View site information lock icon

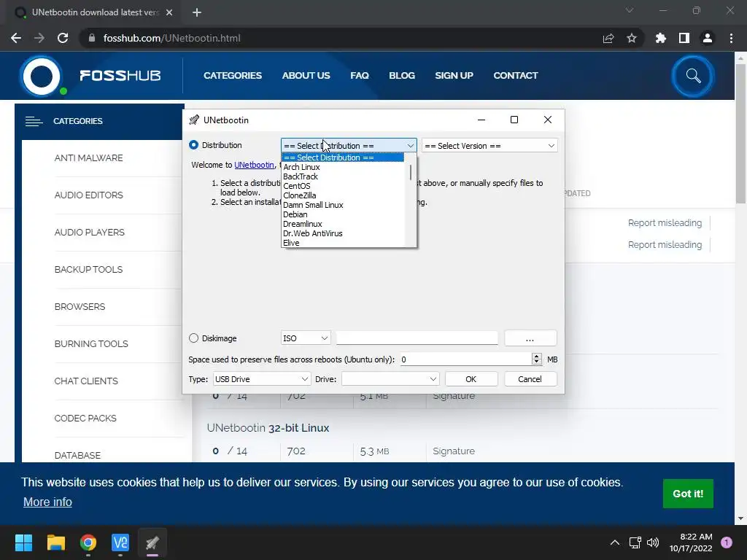92,38
